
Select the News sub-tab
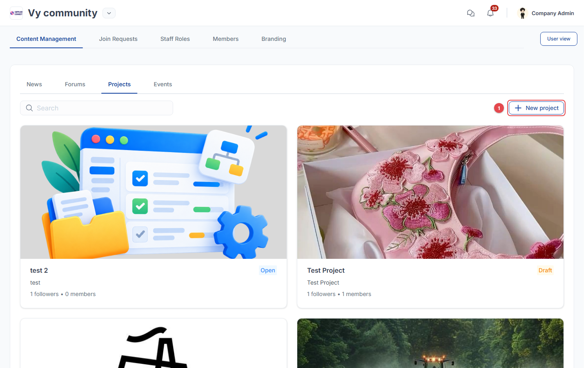tap(34, 84)
